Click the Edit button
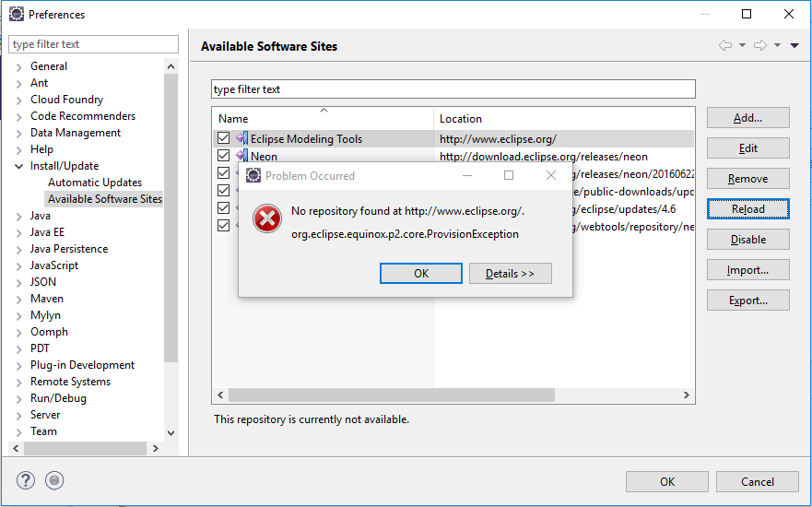The width and height of the screenshot is (812, 507). [747, 148]
